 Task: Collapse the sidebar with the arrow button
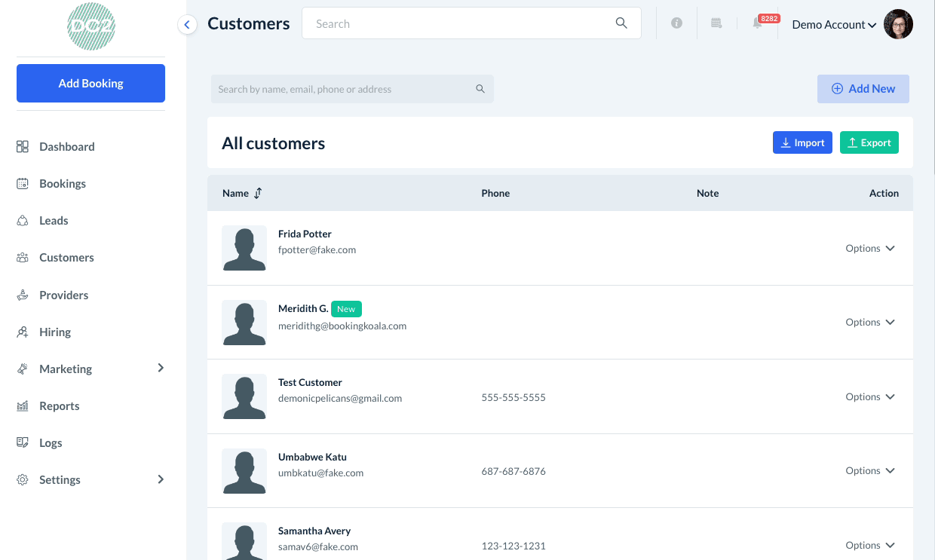[x=187, y=25]
